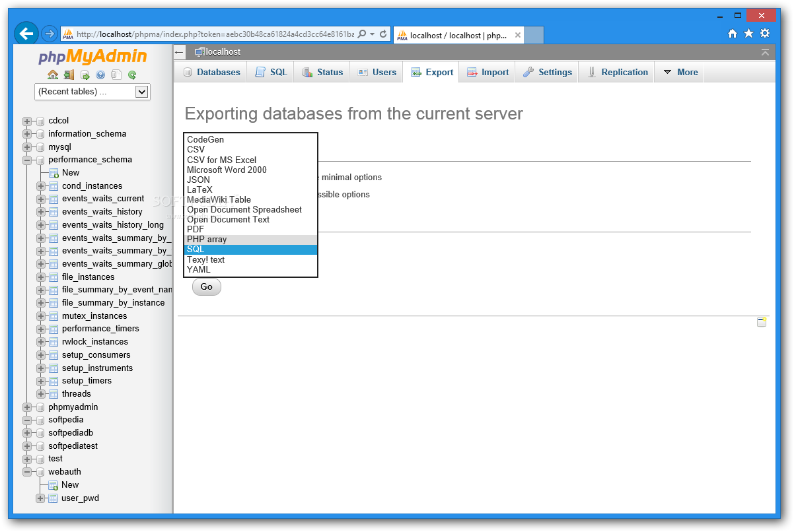Switch to the SQL tab
The image size is (794, 532).
[271, 72]
